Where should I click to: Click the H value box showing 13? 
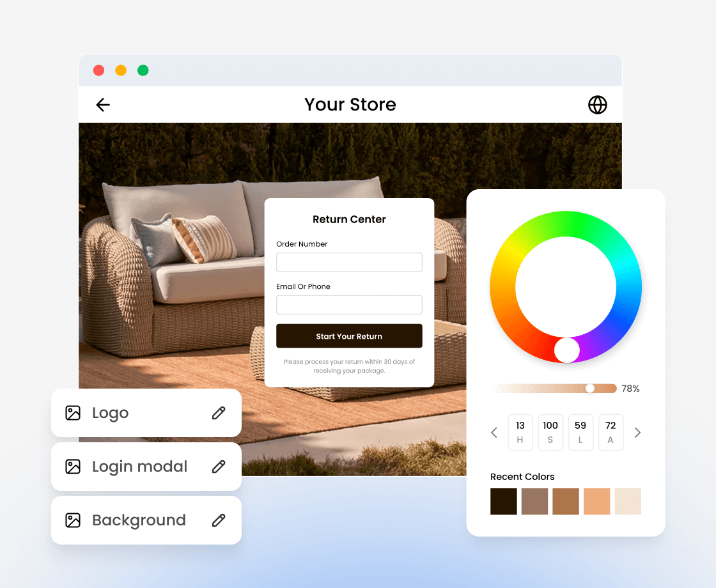point(520,432)
